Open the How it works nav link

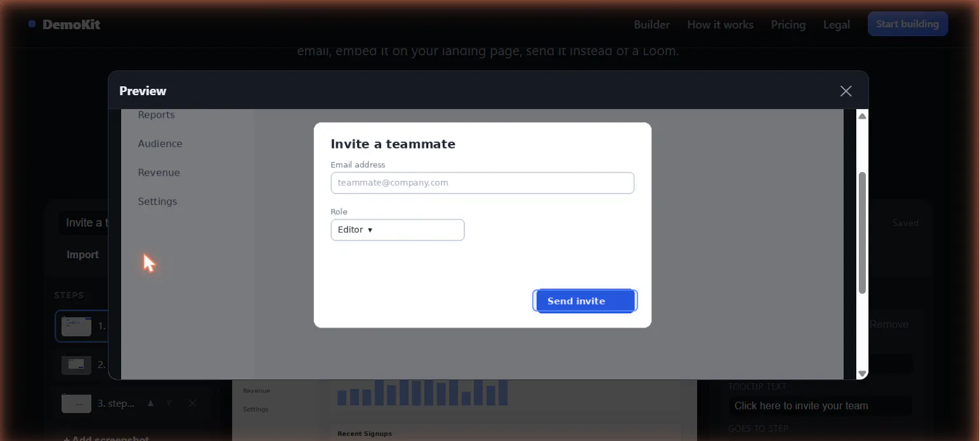coord(721,25)
